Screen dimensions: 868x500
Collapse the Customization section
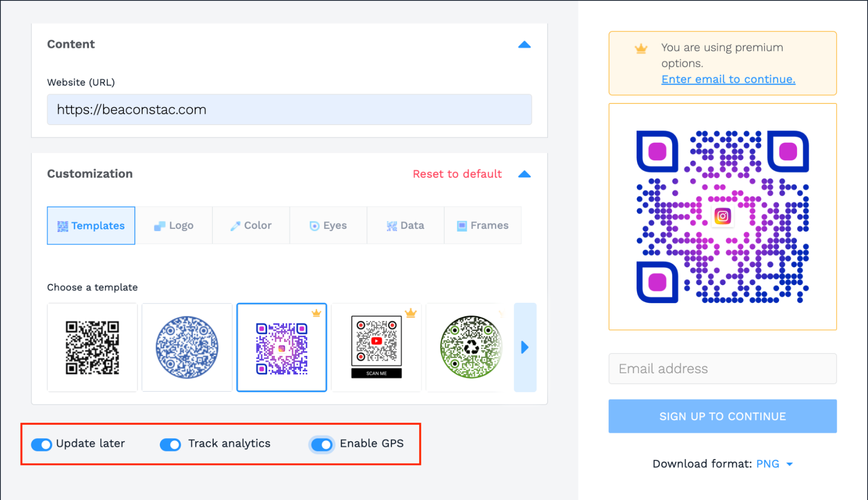click(x=525, y=174)
